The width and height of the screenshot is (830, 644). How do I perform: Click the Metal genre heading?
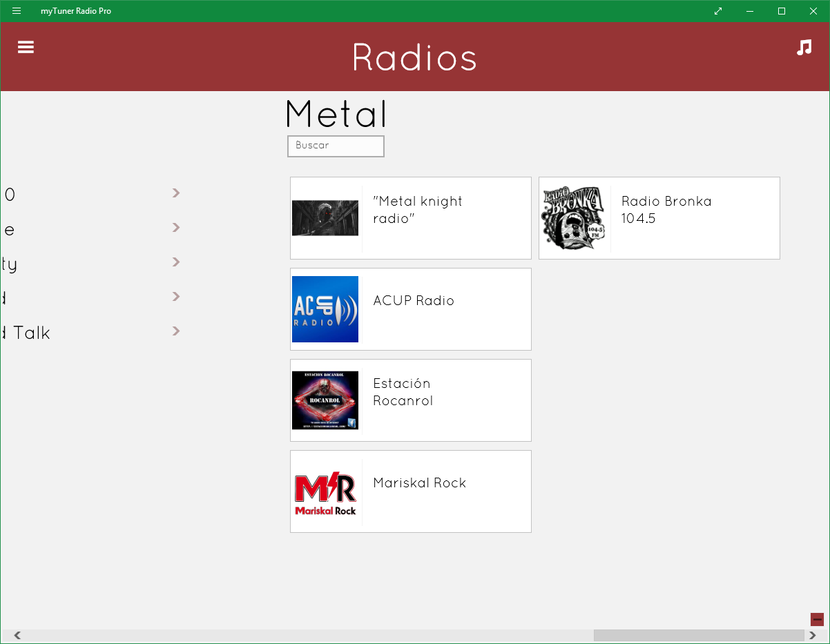336,114
